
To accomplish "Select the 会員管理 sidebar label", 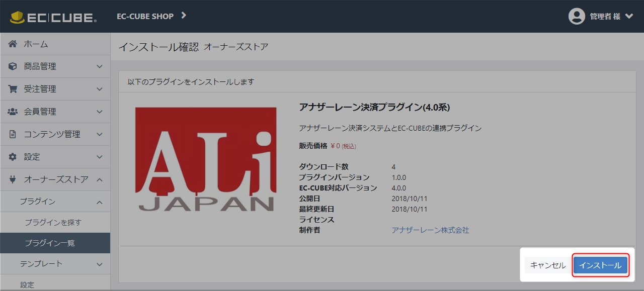I will click(x=40, y=112).
